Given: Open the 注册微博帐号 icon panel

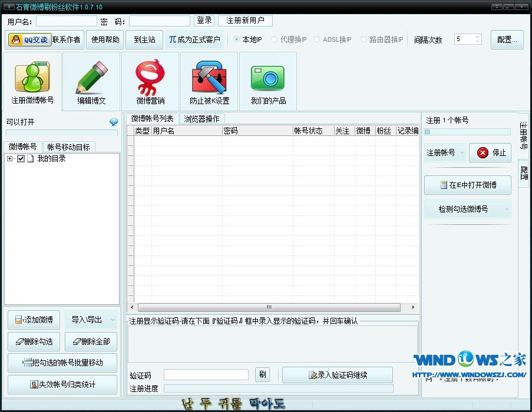Looking at the screenshot, I should [32, 81].
